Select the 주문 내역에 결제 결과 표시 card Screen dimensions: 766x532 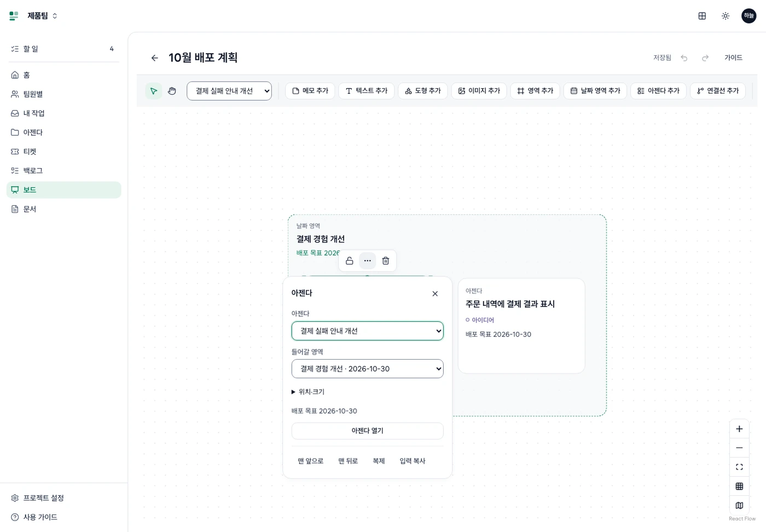(521, 326)
